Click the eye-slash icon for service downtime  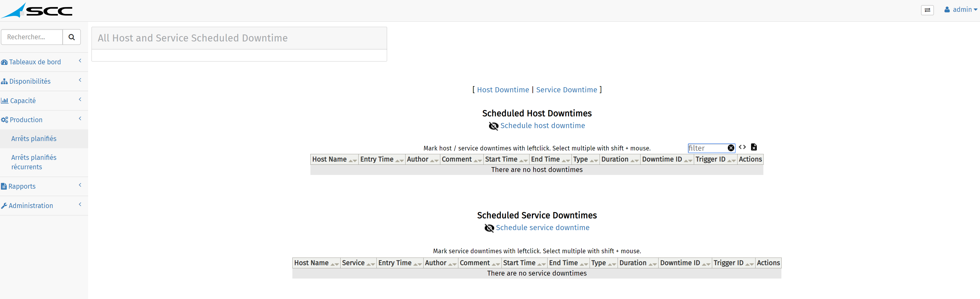pos(489,228)
